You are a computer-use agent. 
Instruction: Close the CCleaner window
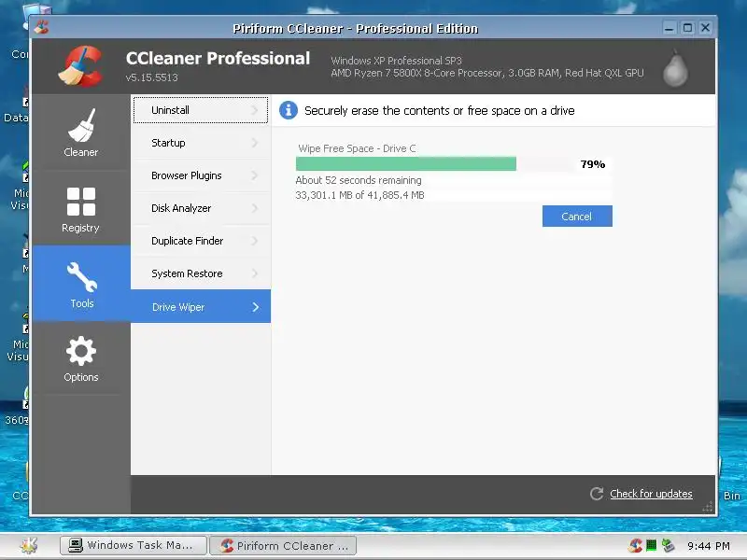click(x=706, y=28)
